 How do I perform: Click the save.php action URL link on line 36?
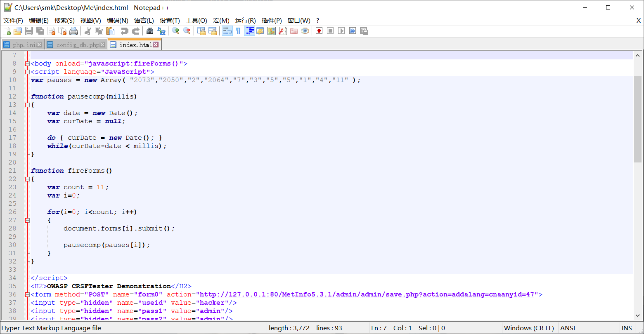(x=367, y=294)
